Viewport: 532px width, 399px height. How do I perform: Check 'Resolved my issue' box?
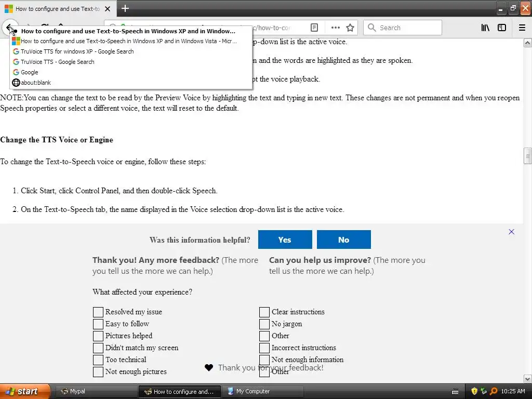(x=98, y=312)
